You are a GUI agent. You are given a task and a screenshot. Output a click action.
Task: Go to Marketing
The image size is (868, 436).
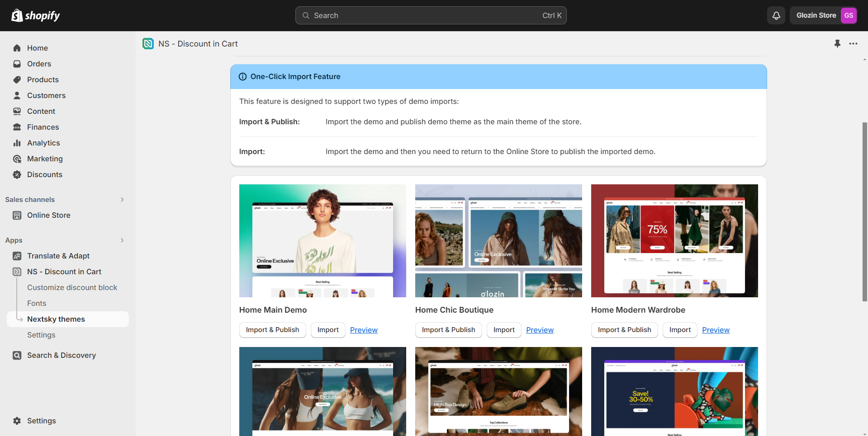point(68,159)
